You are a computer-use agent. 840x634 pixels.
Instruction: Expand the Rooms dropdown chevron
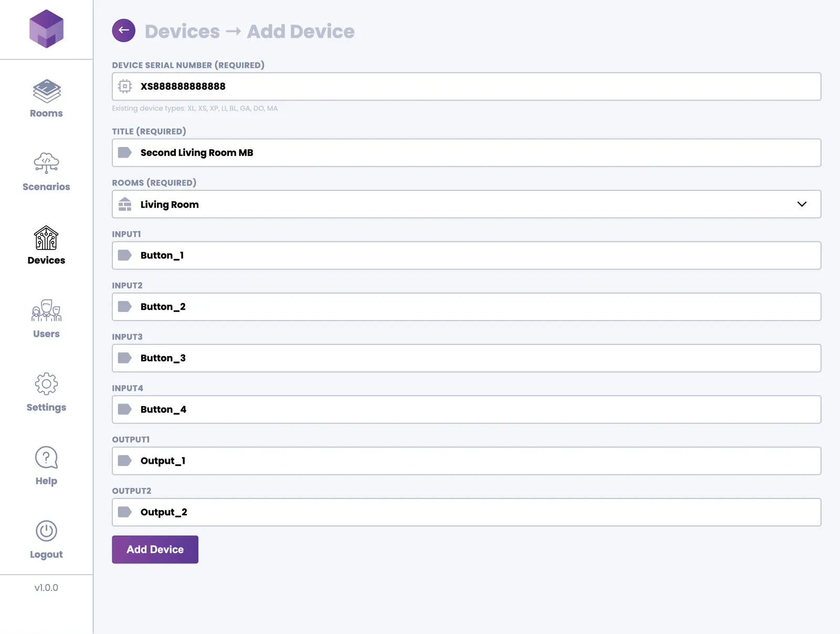(801, 204)
